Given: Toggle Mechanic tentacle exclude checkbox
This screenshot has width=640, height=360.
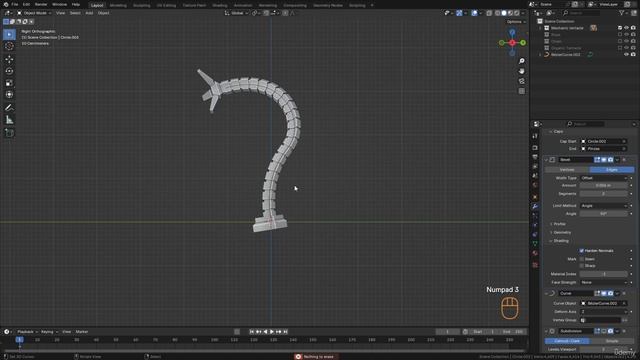Looking at the screenshot, I should (x=620, y=28).
